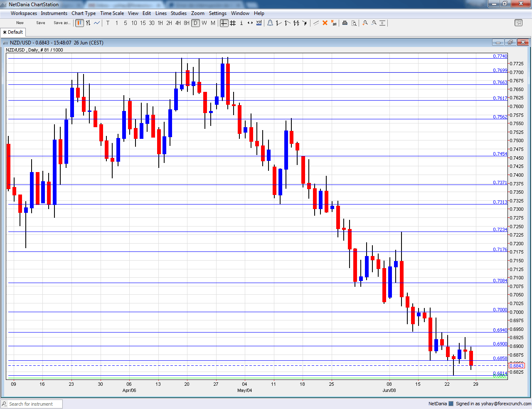The image size is (532, 409).
Task: Select candlestick chart type icon
Action: pyautogui.click(x=79, y=23)
